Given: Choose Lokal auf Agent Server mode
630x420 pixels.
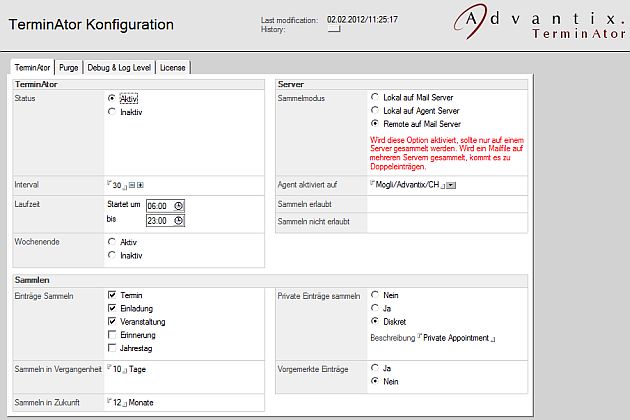Looking at the screenshot, I should pos(375,111).
